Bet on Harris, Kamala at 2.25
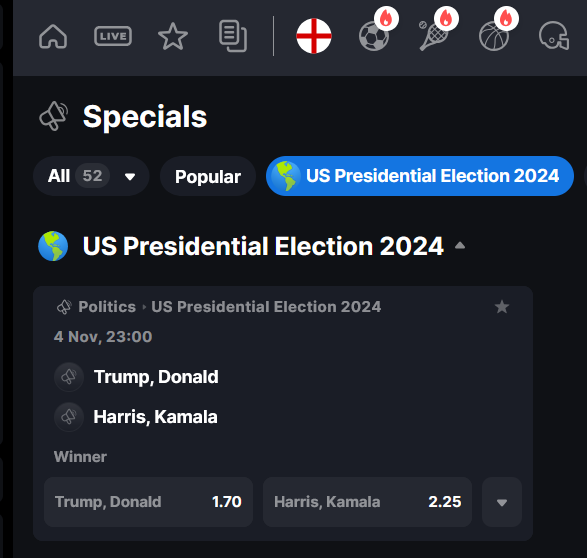The width and height of the screenshot is (587, 558). [x=367, y=502]
